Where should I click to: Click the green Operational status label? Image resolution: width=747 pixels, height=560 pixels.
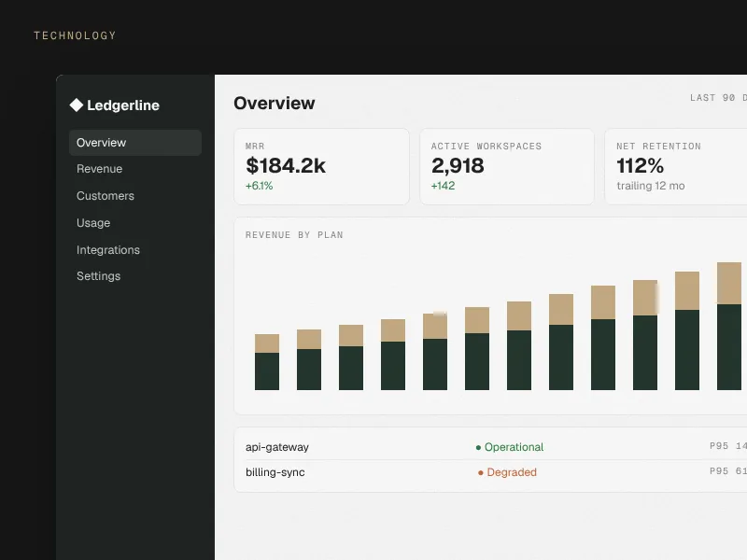pos(514,447)
